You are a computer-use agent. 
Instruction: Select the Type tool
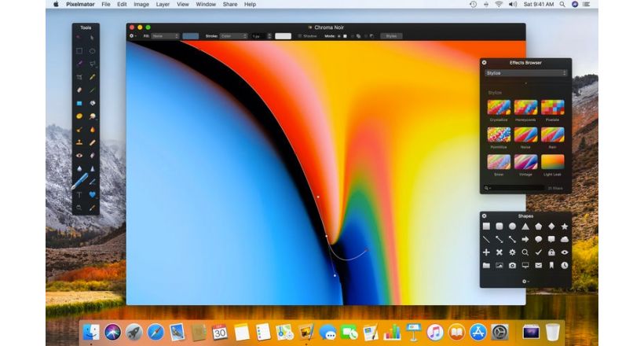pos(79,195)
